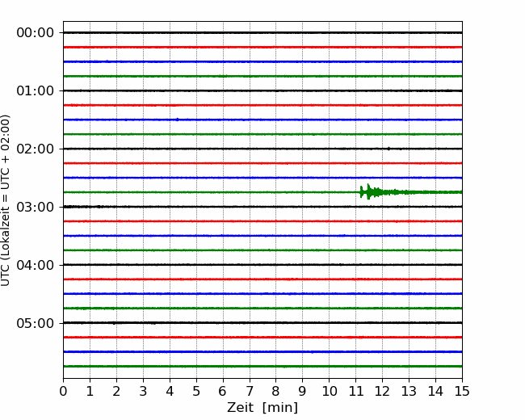Click the "Zeit [min]" axis title

pyautogui.click(x=262, y=408)
